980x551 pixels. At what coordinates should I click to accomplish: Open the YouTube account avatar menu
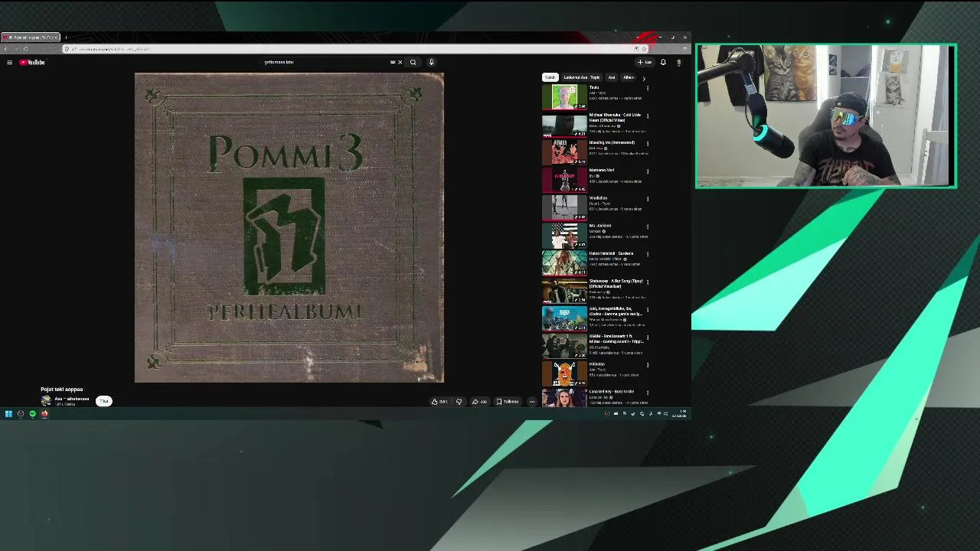[x=678, y=62]
